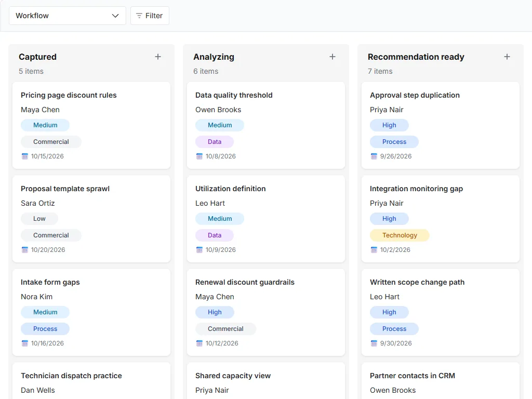Click Owen Brooks on Data quality threshold

218,110
